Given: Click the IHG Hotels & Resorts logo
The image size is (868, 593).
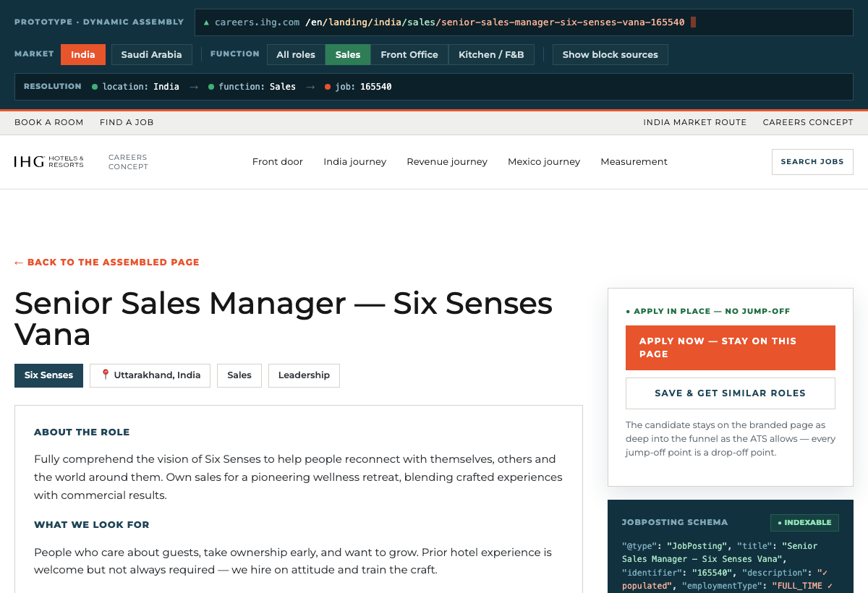Looking at the screenshot, I should click(49, 162).
